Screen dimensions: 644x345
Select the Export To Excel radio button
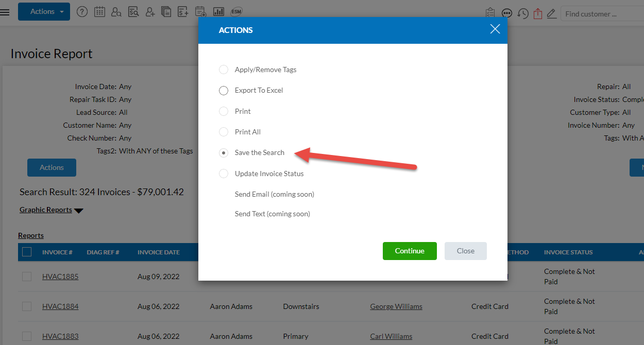(224, 91)
